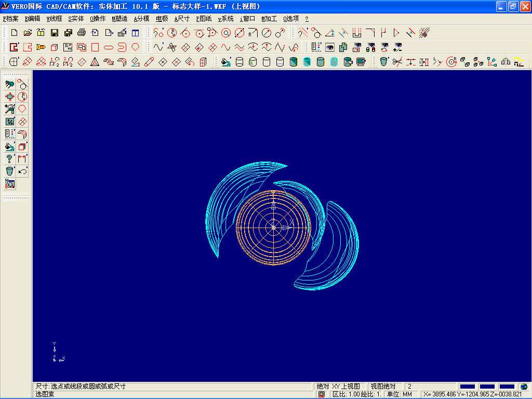Open the ? help menu

307,19
